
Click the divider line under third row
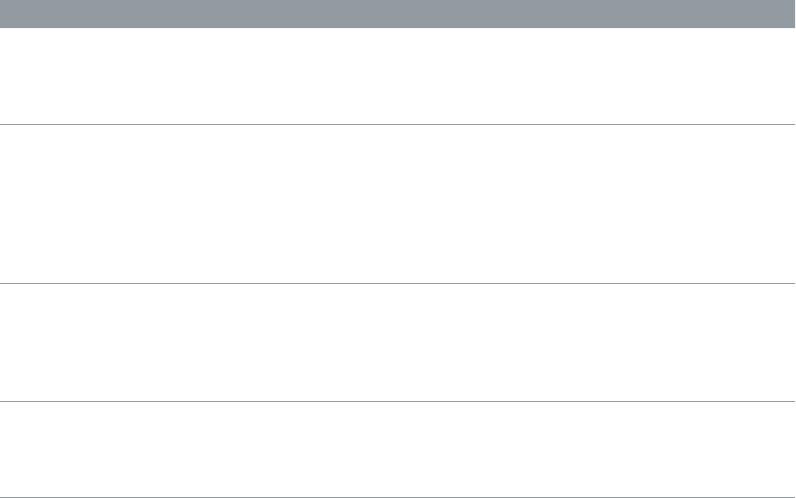[x=397, y=402]
